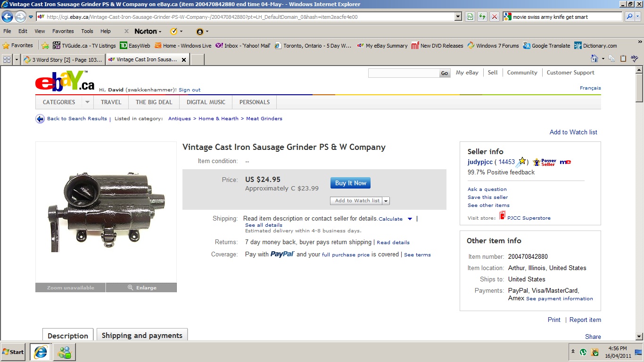Click the browser search magnifier button
This screenshot has width=644, height=362.
pyautogui.click(x=629, y=16)
